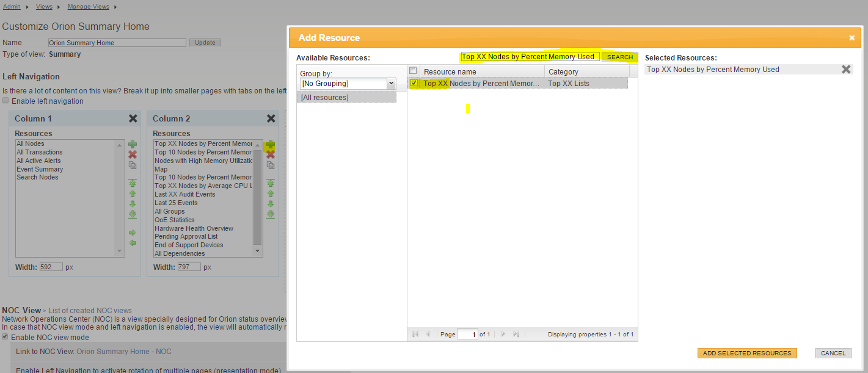Select Map in Column 2 list
The image size is (868, 373).
click(161, 169)
